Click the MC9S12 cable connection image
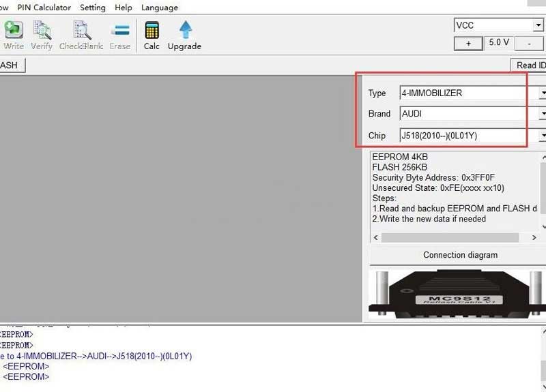 point(457,294)
